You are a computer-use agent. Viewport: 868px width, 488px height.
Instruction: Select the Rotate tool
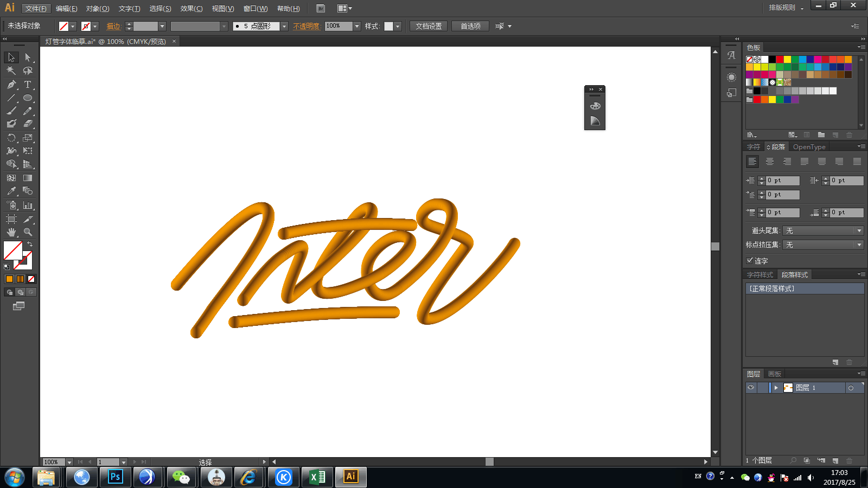(11, 138)
